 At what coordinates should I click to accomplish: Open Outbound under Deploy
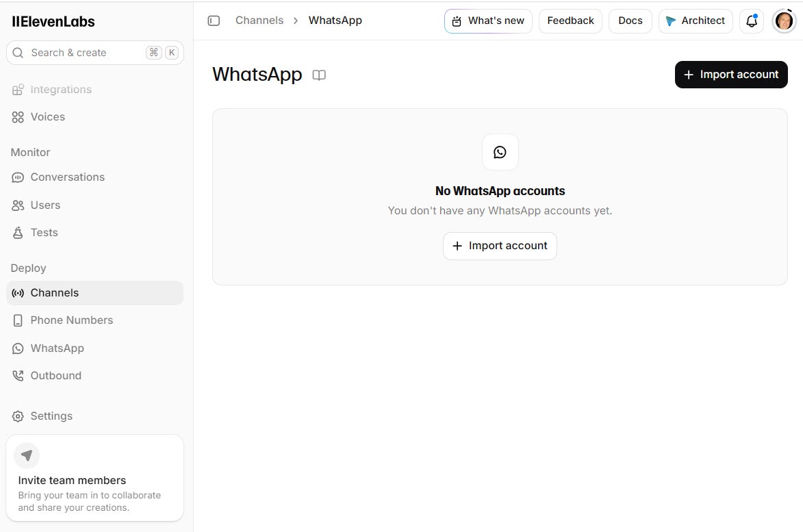coord(94,376)
